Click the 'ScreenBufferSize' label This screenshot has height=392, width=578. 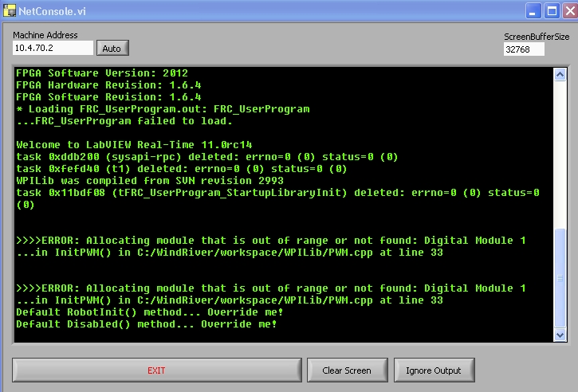click(537, 37)
